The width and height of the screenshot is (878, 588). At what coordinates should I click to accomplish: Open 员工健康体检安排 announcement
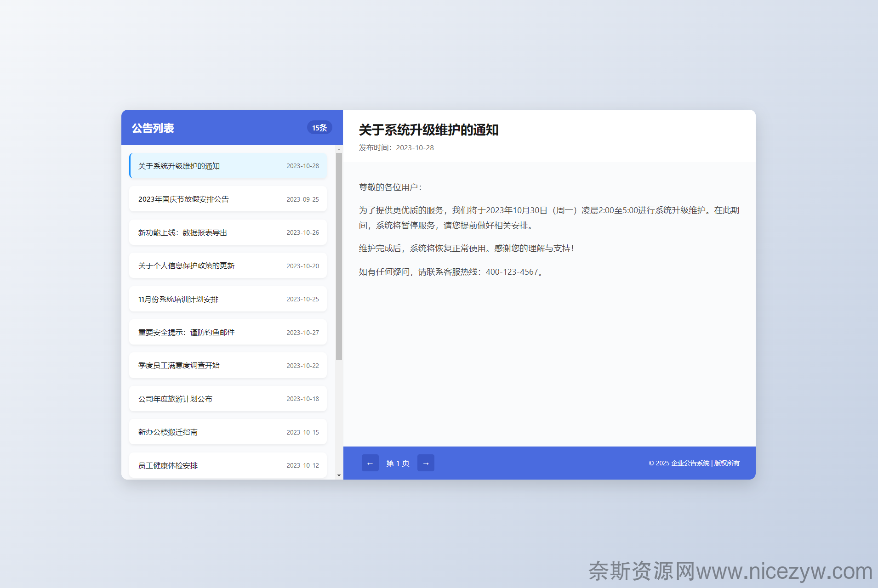pos(228,465)
